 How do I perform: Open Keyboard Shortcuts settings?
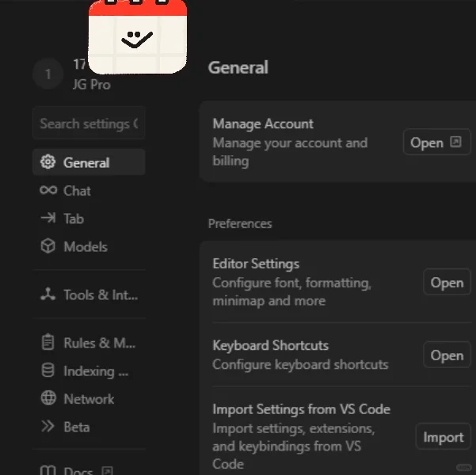(x=447, y=355)
